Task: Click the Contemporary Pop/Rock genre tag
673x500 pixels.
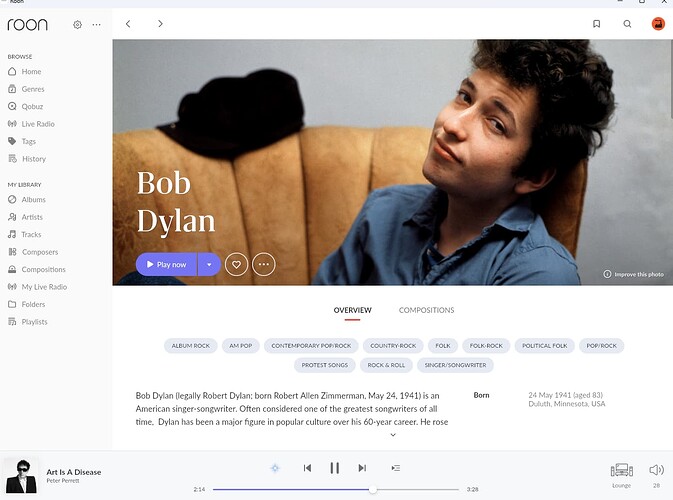Action: (311, 346)
